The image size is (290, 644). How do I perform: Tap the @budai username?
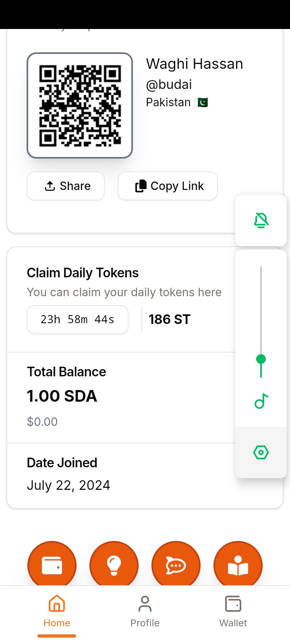pos(169,85)
